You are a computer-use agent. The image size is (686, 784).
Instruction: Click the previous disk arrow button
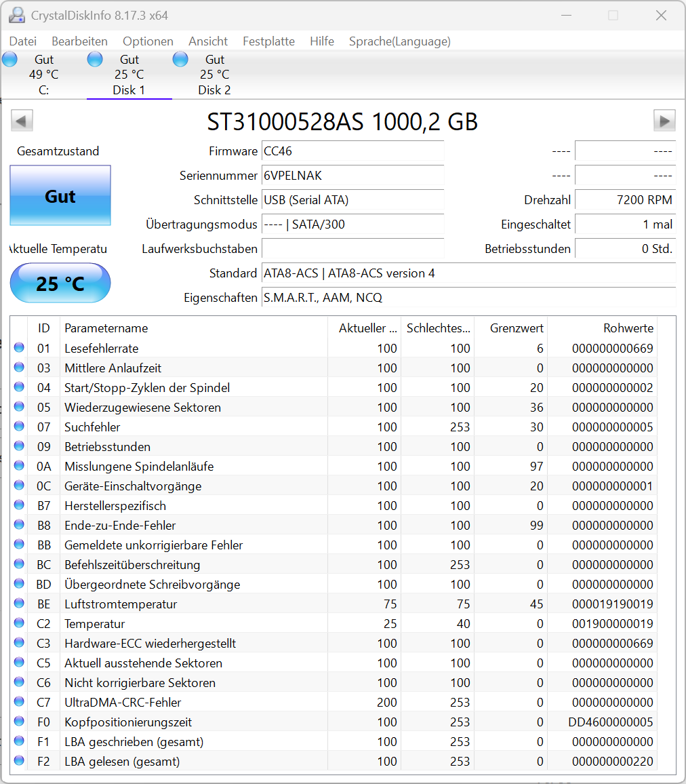22,121
